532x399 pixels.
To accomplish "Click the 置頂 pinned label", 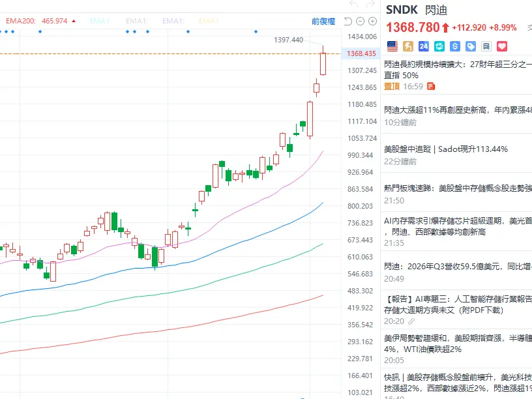I will (x=392, y=86).
